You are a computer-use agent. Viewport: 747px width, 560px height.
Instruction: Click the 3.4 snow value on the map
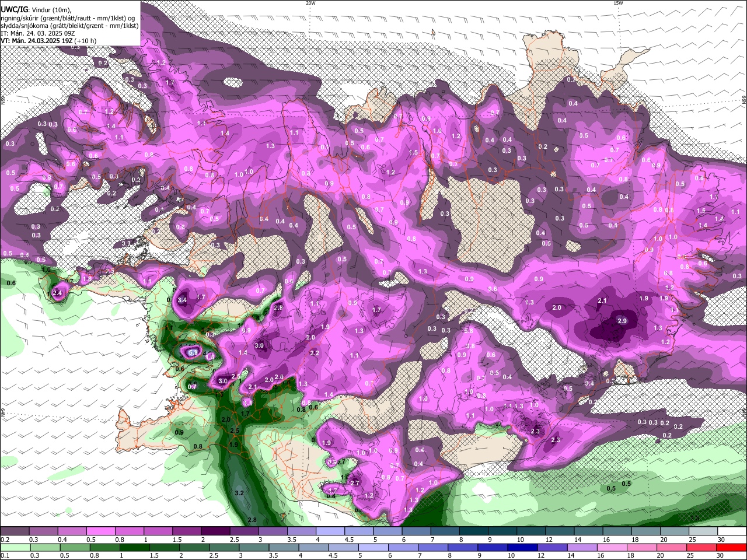[182, 300]
